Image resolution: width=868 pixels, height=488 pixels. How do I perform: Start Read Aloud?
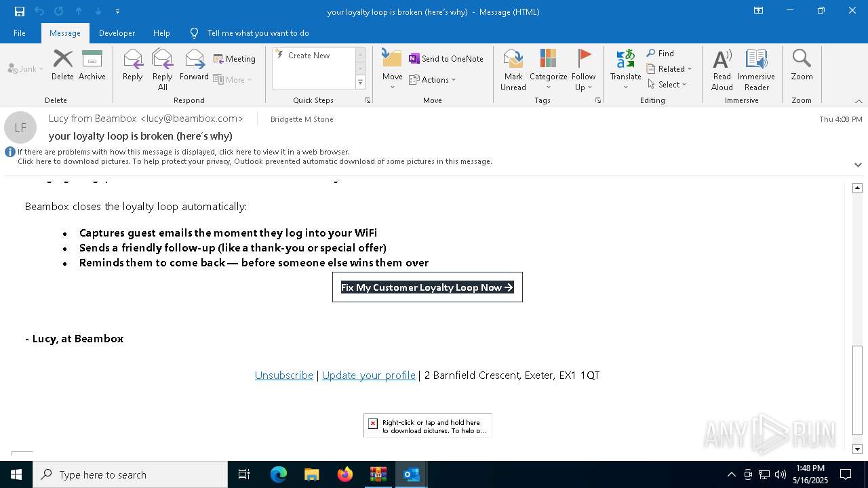[722, 70]
